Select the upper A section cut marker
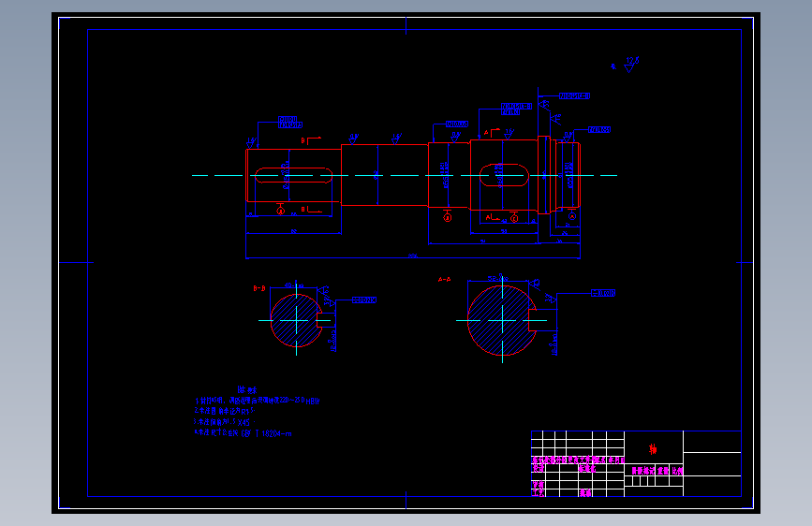 point(492,133)
